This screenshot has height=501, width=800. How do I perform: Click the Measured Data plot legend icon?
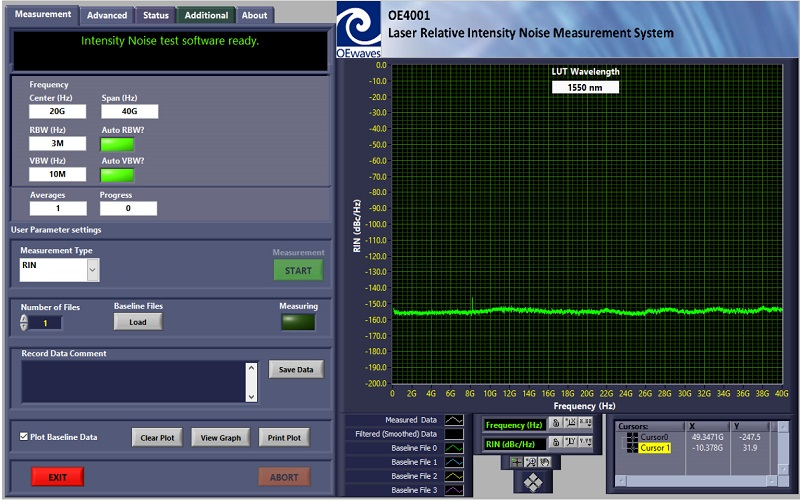coord(454,420)
